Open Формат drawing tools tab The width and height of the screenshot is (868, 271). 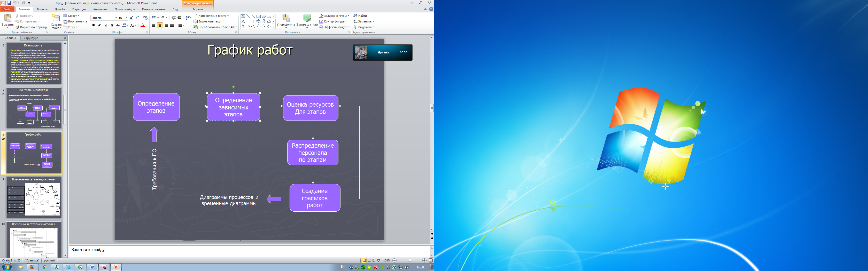point(198,10)
